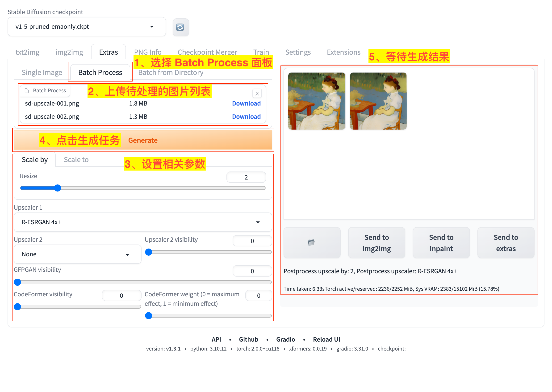The height and width of the screenshot is (392, 552).
Task: Click the Resize slider handle
Action: [x=58, y=188]
